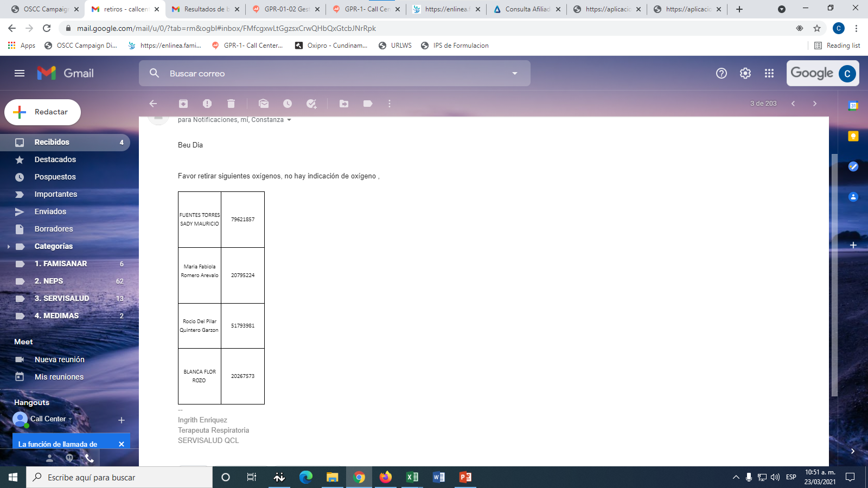Open Google Tasks side panel
Screen dimensions: 868x488
click(853, 166)
